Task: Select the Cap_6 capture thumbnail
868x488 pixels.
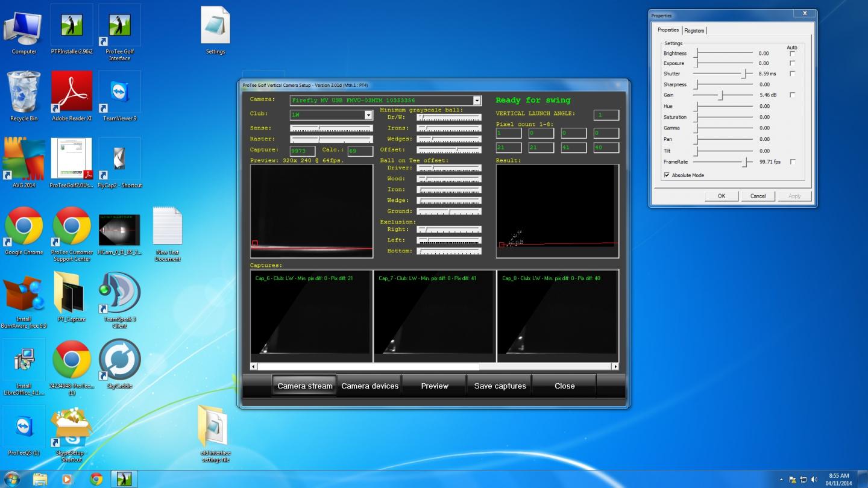Action: [x=312, y=316]
